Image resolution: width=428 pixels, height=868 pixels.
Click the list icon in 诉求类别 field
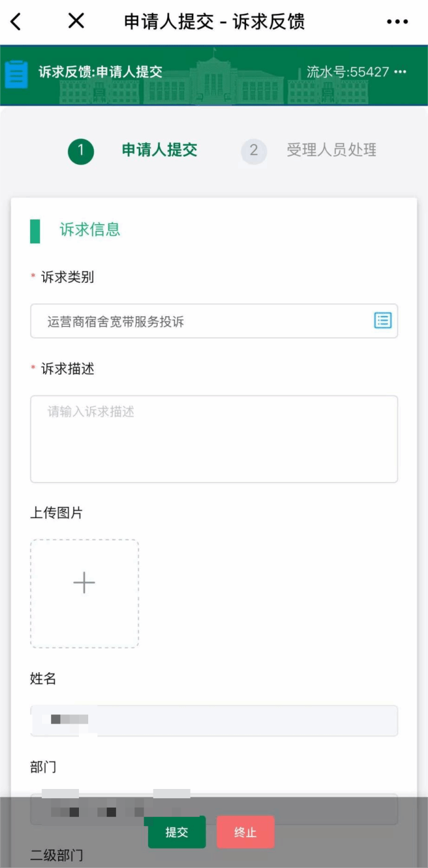click(x=383, y=320)
